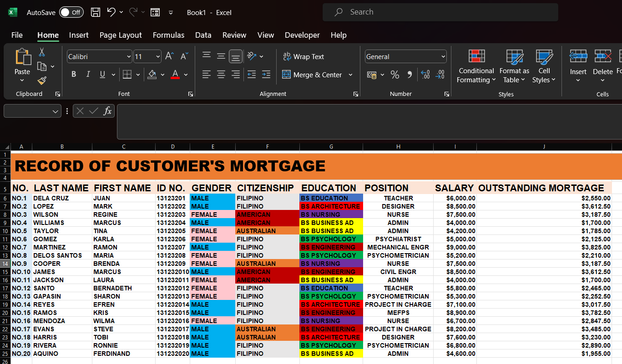The height and width of the screenshot is (364, 622).
Task: Apply Percent Style format icon
Action: tap(395, 75)
